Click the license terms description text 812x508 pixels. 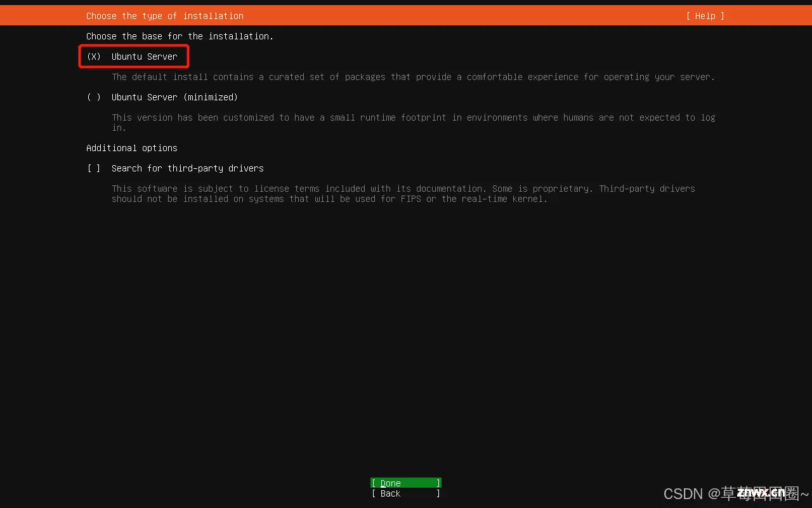403,194
